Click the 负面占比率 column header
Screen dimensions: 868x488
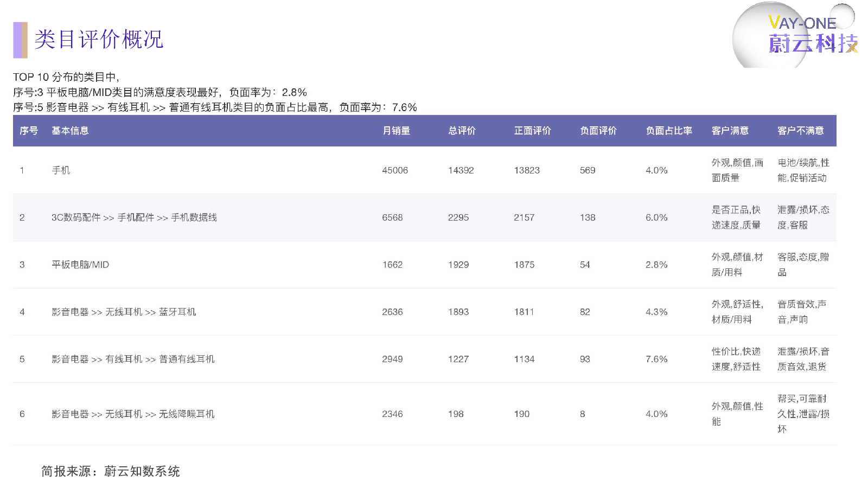pos(668,131)
